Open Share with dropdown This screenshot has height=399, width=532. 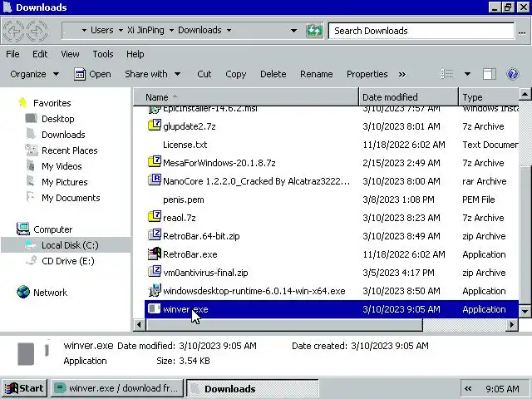point(153,74)
